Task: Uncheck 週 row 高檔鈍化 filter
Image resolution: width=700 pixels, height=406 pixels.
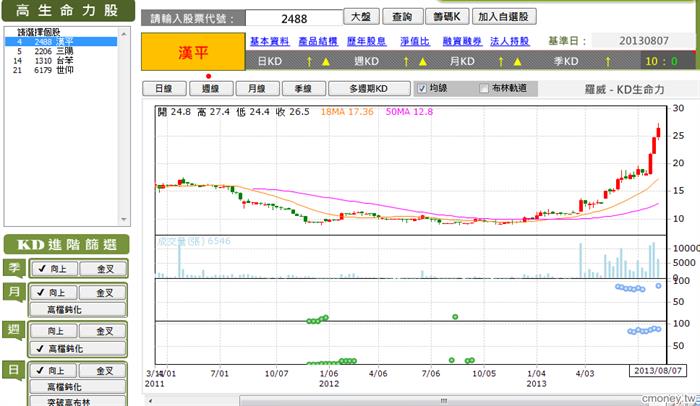Action: (x=78, y=348)
